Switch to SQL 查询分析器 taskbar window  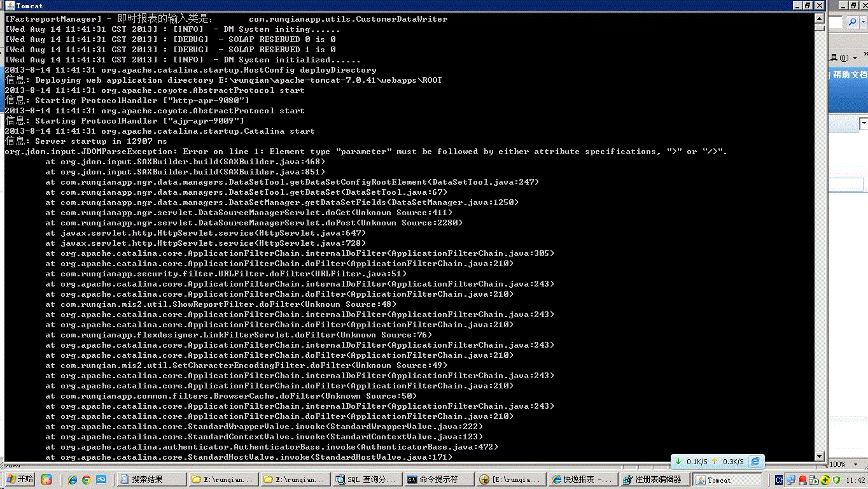(x=368, y=479)
